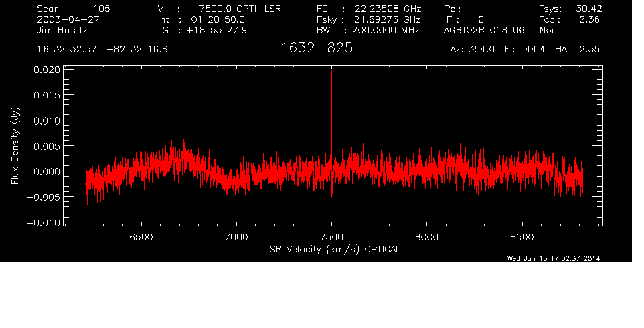Click the Nod procedure label
This screenshot has width=644, height=328.
(x=548, y=30)
